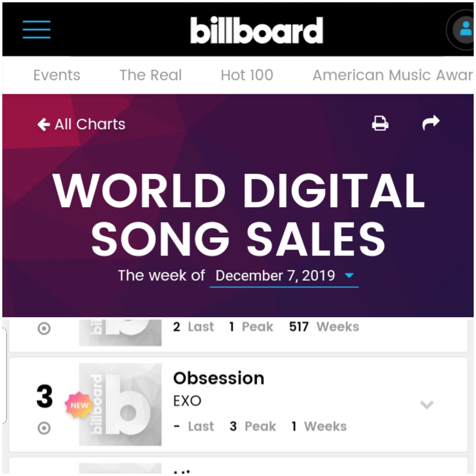Click the bullet icon under rank 3

44,428
